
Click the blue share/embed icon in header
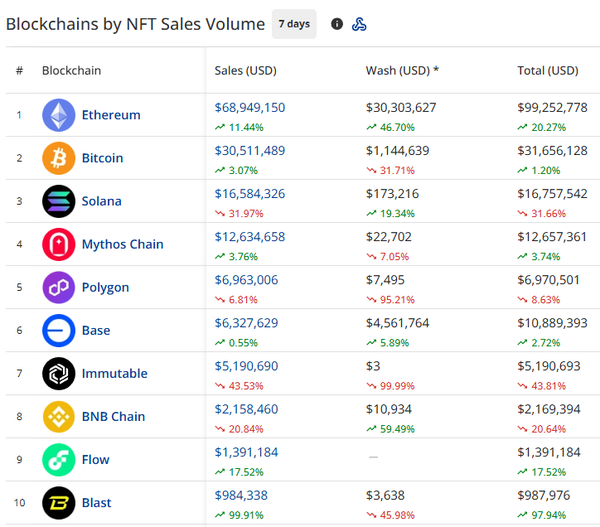coord(359,24)
